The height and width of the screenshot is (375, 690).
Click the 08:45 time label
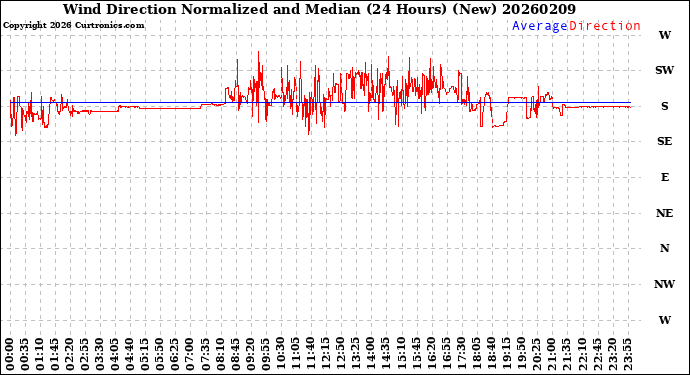(x=235, y=354)
